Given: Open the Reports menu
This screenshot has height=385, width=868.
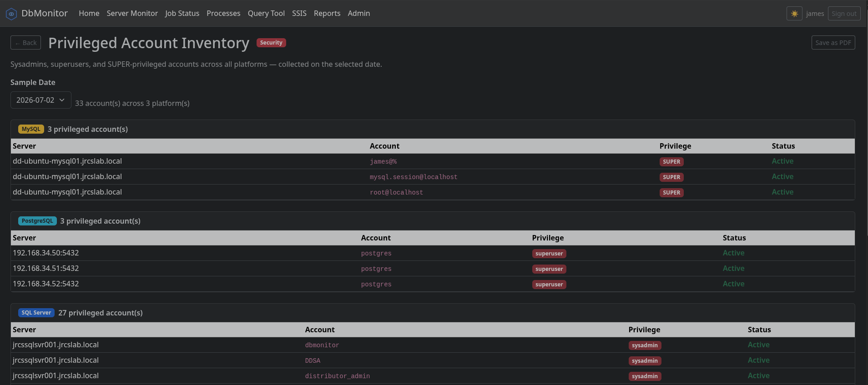Looking at the screenshot, I should 327,14.
